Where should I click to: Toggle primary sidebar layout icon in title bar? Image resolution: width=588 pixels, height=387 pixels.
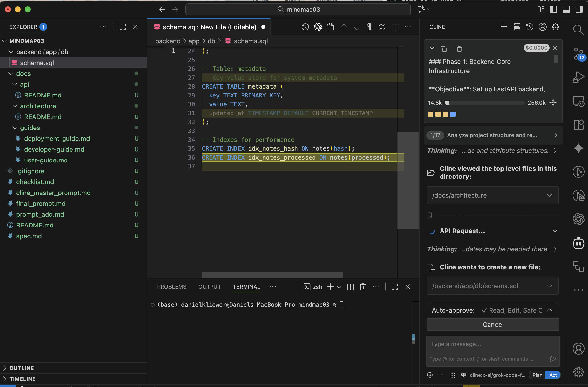[554, 9]
